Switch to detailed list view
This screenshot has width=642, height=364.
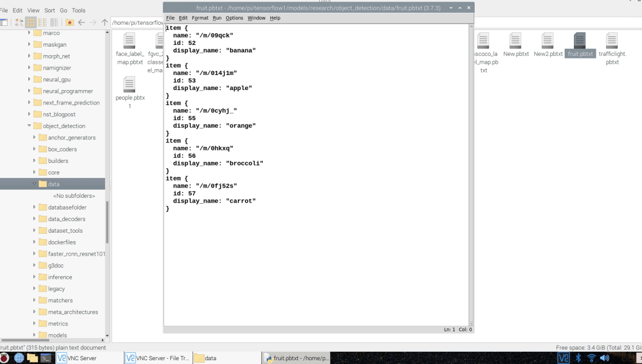coord(54,23)
